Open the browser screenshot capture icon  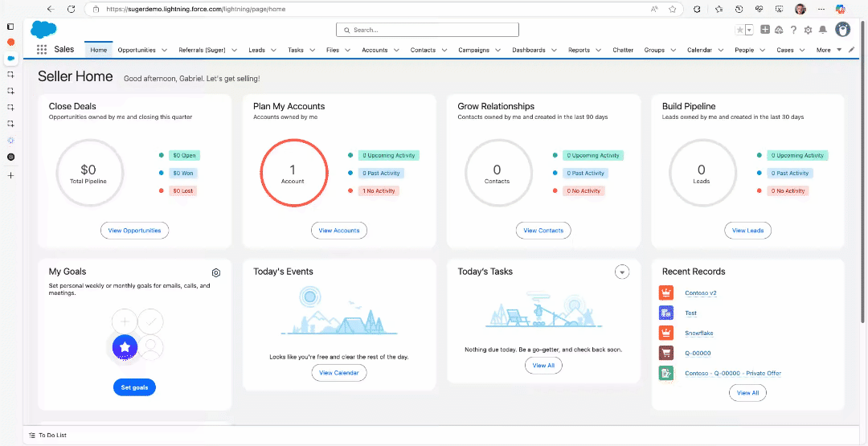[780, 10]
